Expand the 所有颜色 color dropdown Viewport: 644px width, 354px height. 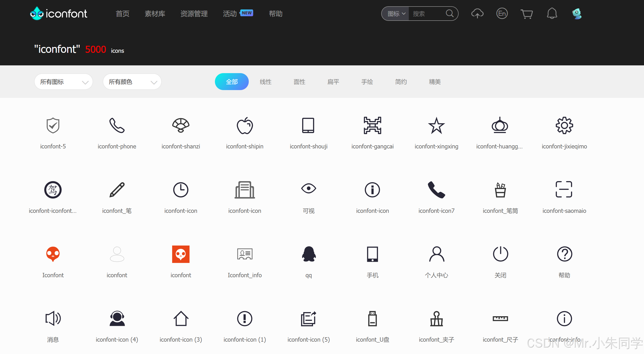point(132,82)
